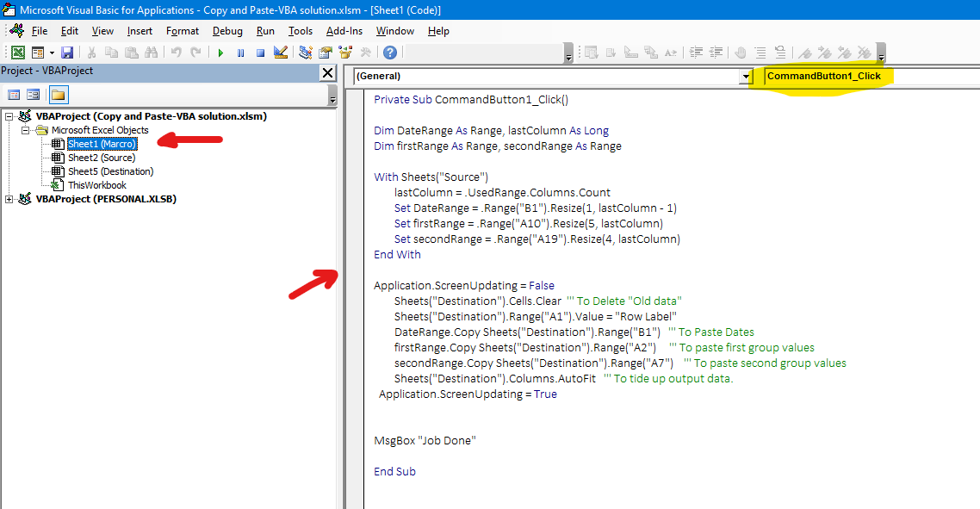The image size is (980, 509).
Task: Toggle Breakpoint hand icon
Action: (x=741, y=53)
